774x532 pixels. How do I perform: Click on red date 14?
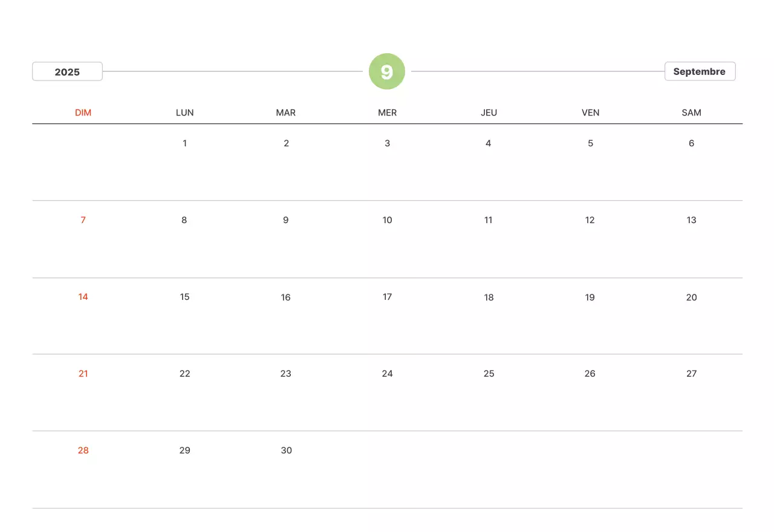point(83,297)
